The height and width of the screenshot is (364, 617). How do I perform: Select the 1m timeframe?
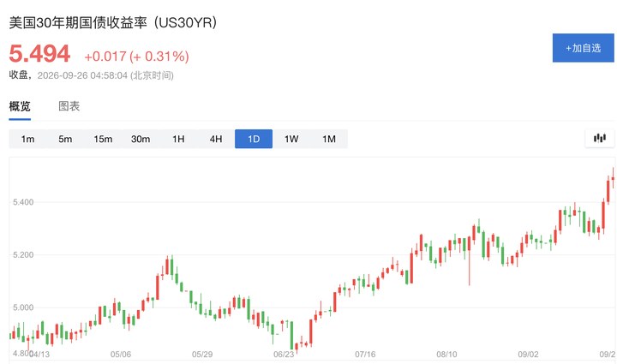point(27,139)
